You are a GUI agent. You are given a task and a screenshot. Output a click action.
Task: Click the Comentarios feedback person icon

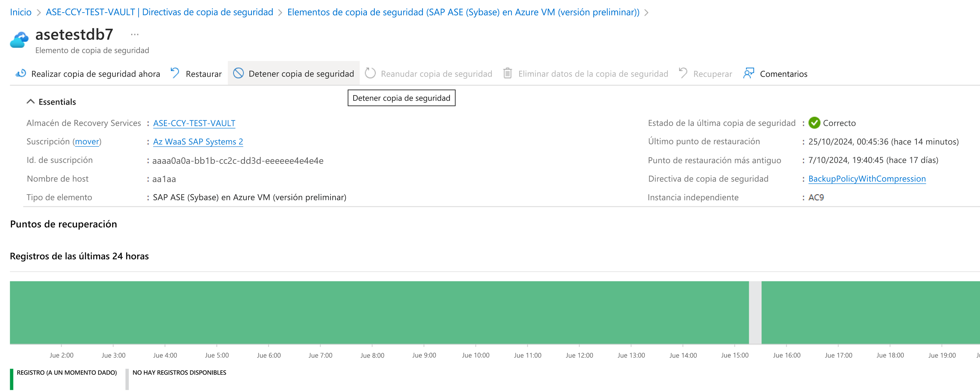point(749,73)
